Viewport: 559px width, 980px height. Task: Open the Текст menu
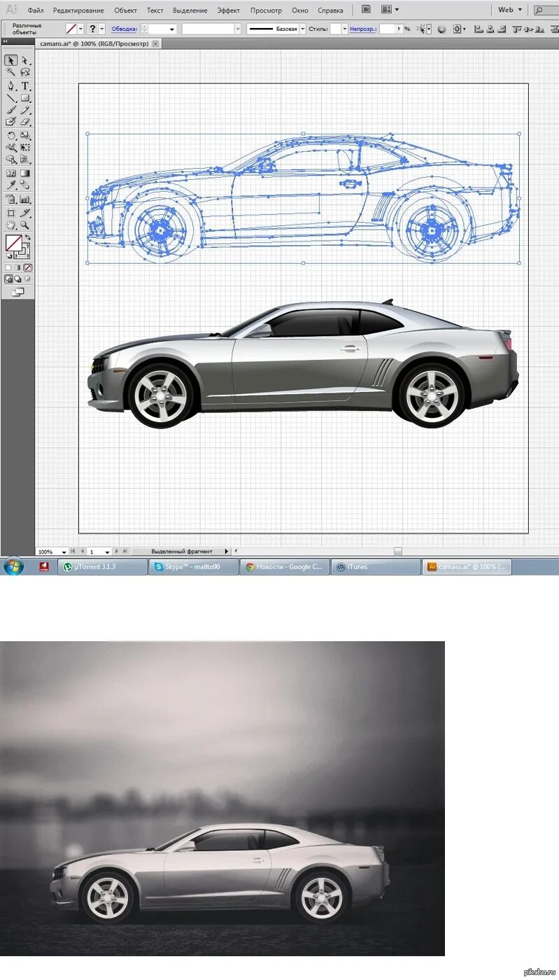coord(155,10)
